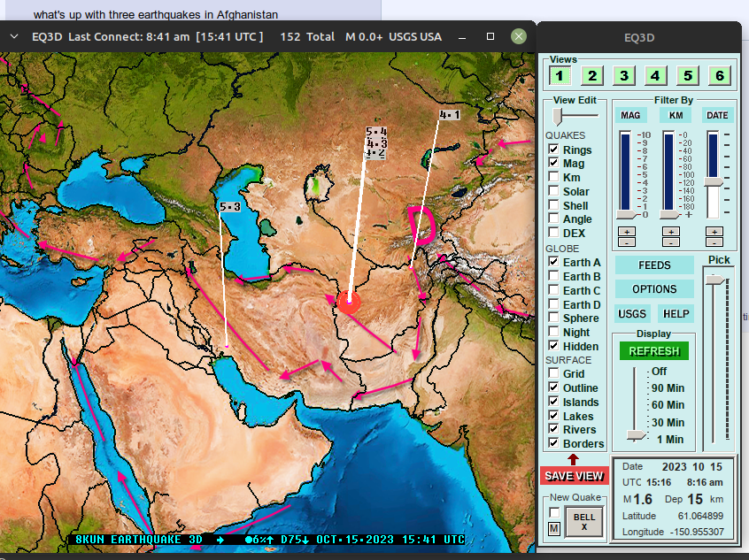Switch to view 2
Viewport: 749px width, 560px height.
(x=591, y=75)
